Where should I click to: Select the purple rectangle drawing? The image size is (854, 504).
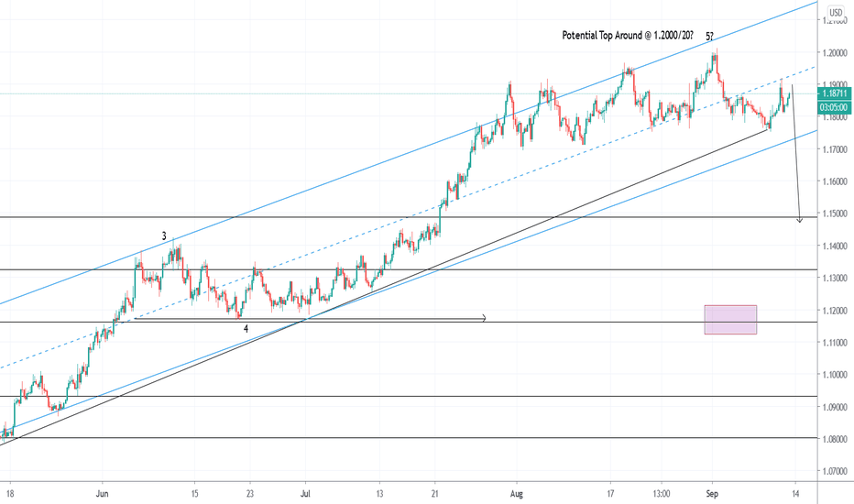(x=730, y=319)
